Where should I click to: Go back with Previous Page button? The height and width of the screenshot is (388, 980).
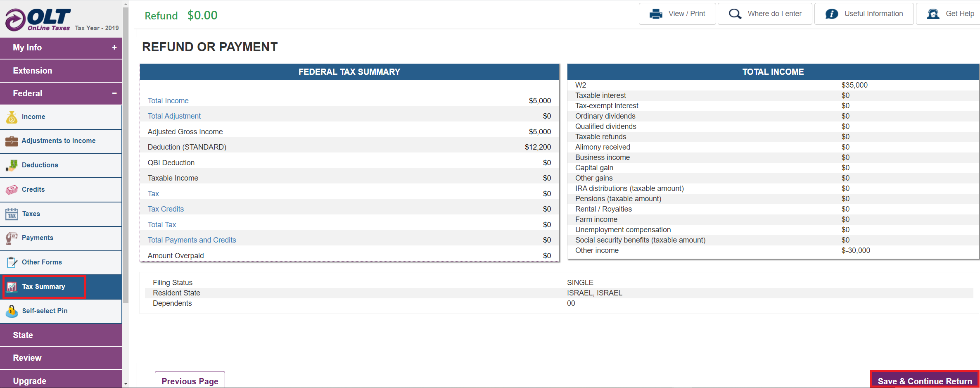[190, 380]
